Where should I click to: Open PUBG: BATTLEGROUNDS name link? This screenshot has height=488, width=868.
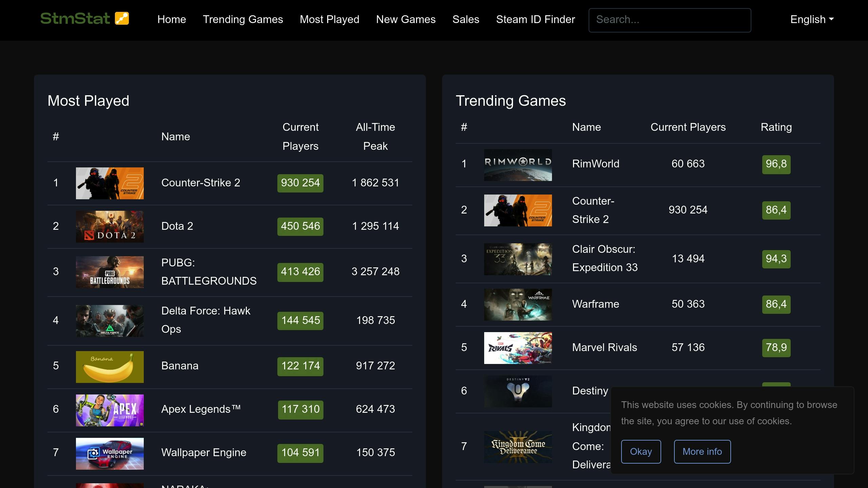click(209, 272)
